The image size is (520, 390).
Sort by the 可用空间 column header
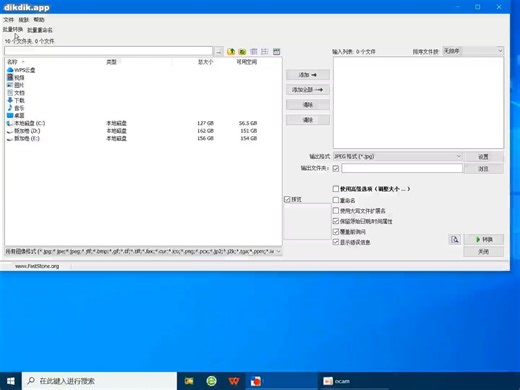[247, 62]
